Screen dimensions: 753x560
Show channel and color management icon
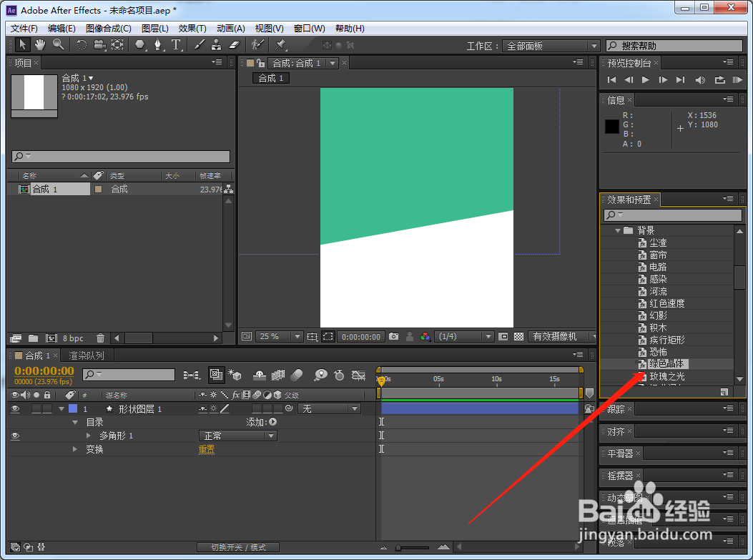tap(425, 337)
